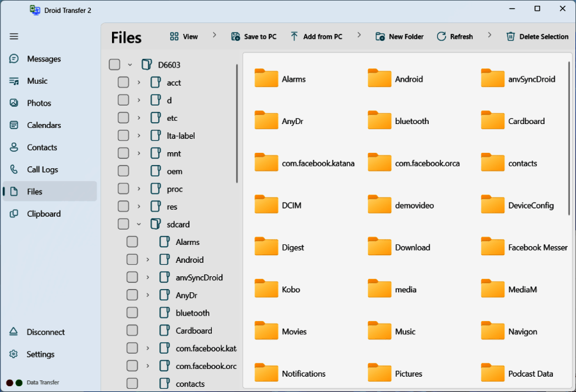Click the View grid icon
Viewport: 576px width, 392px height.
(x=174, y=36)
